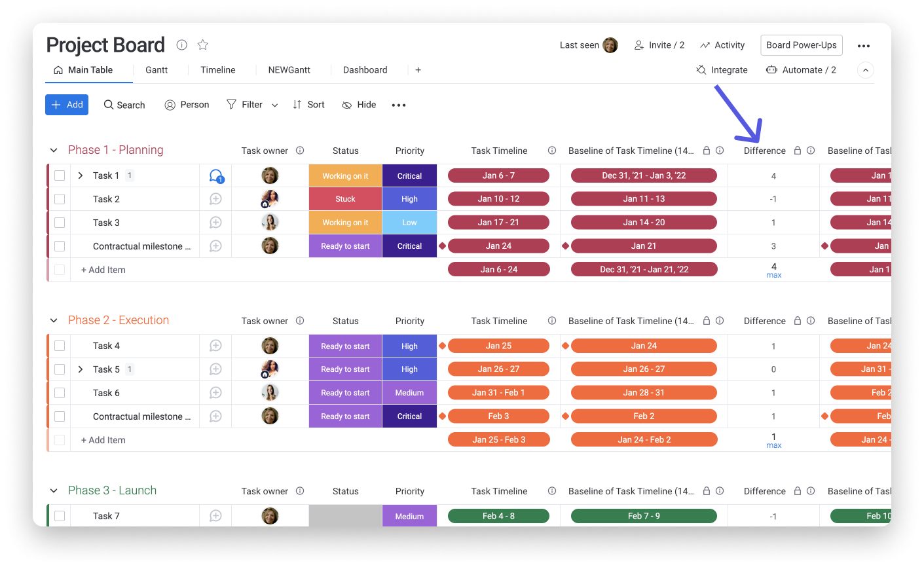
Task: Open conversation bubble for Task 2
Action: [x=215, y=198]
